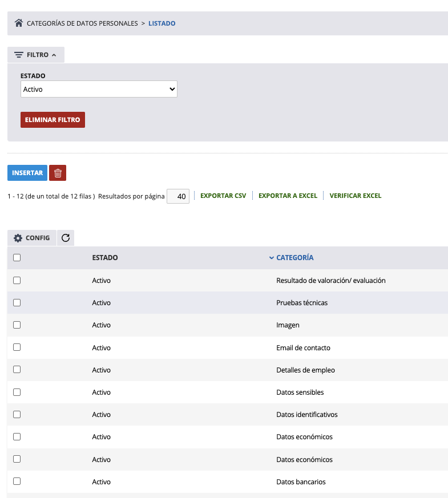This screenshot has height=498, width=448.
Task: Check the Pruebas técnicas row checkbox
Action: 17,302
